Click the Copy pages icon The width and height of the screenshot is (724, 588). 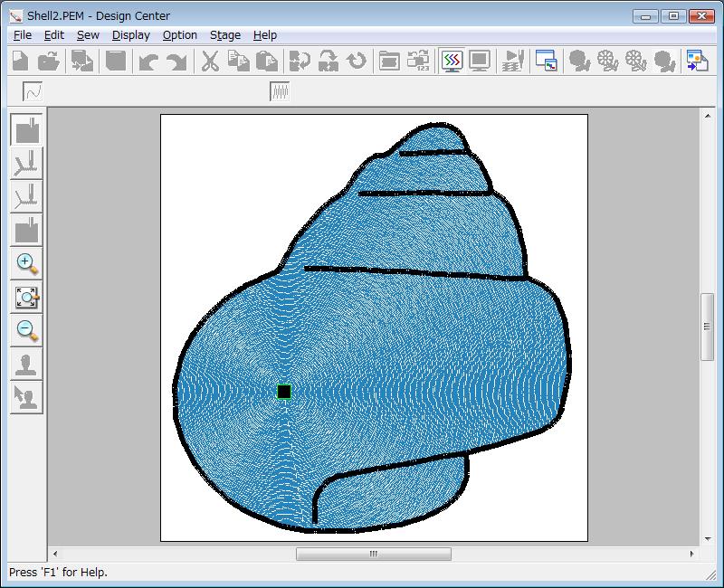click(238, 61)
